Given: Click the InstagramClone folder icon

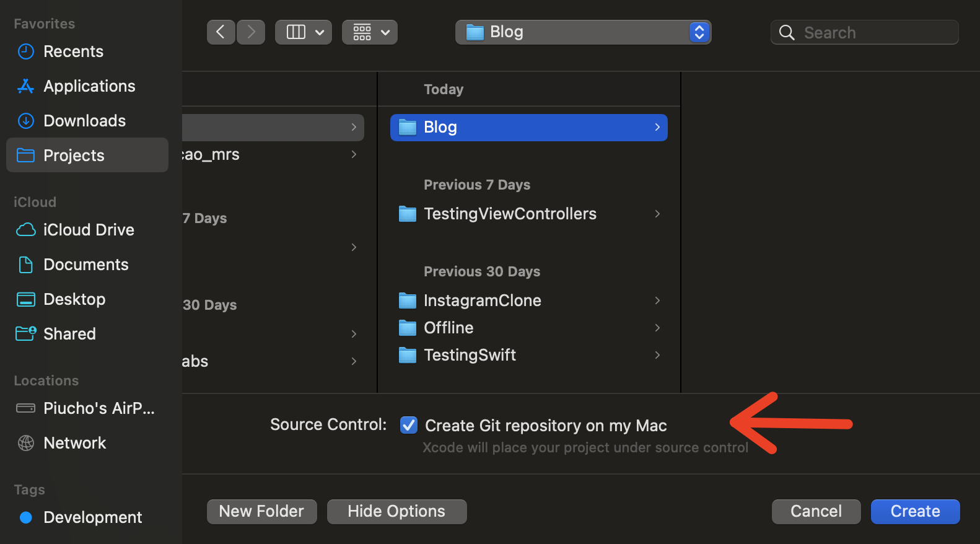Looking at the screenshot, I should point(408,301).
